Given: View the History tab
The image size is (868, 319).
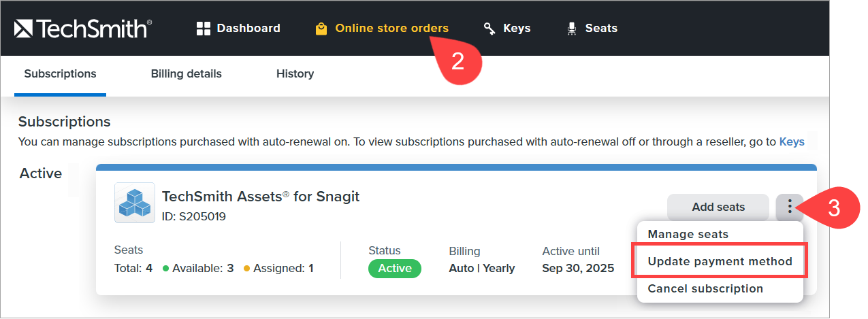Looking at the screenshot, I should [295, 74].
